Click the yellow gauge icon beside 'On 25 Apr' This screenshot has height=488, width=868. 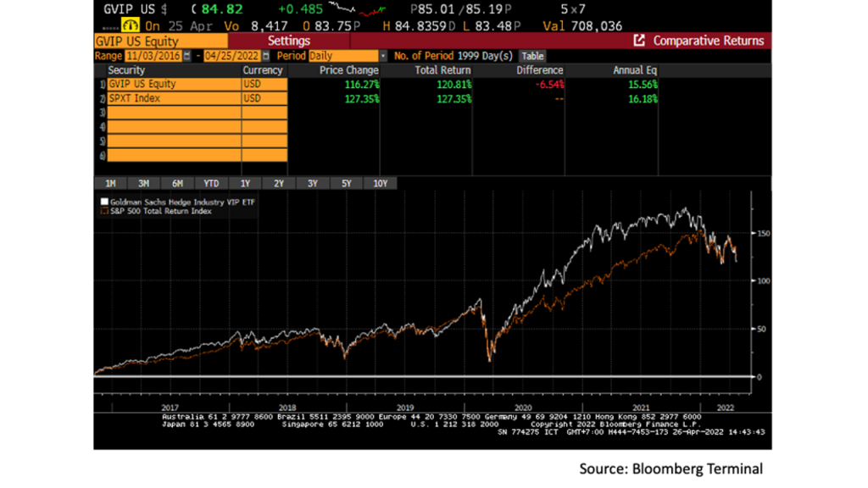[130, 25]
